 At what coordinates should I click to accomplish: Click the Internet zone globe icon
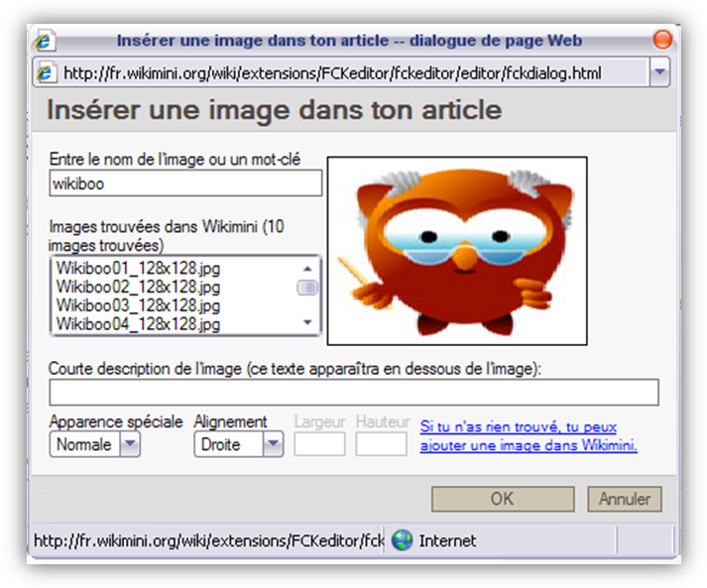pyautogui.click(x=402, y=540)
